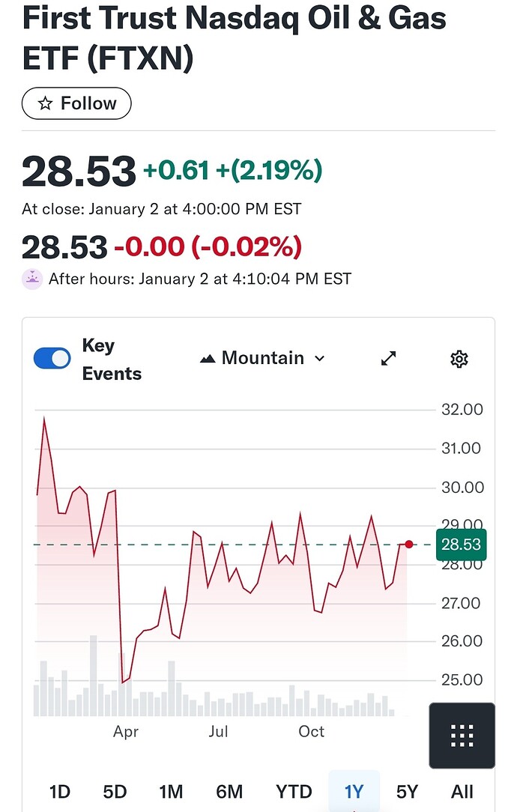Click the Follow star button
The height and width of the screenshot is (812, 517).
(76, 103)
